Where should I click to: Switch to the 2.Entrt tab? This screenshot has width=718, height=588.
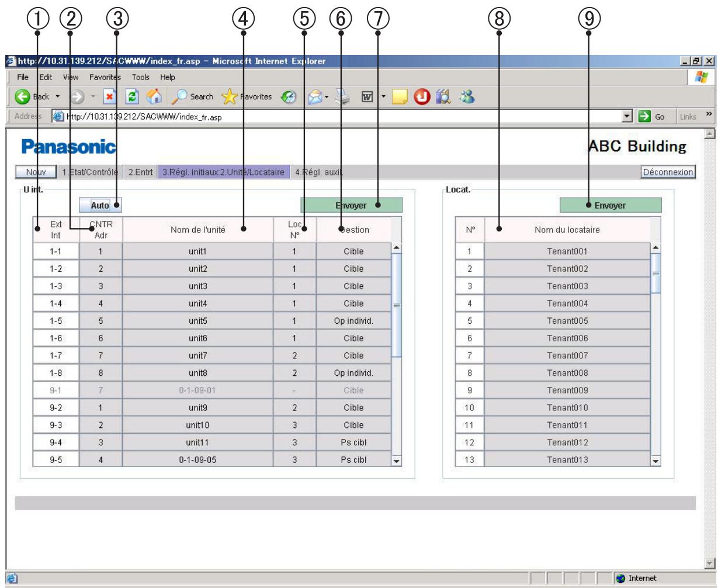(x=140, y=172)
